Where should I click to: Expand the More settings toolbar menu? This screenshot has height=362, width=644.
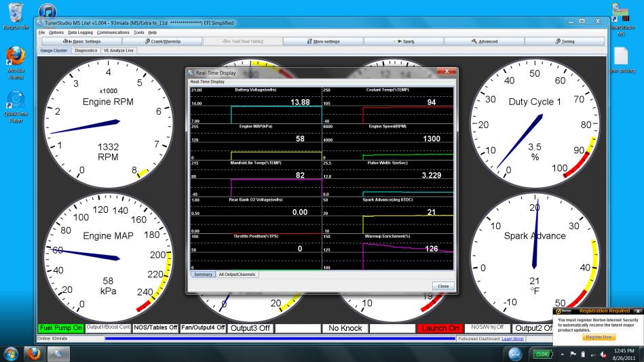(322, 41)
